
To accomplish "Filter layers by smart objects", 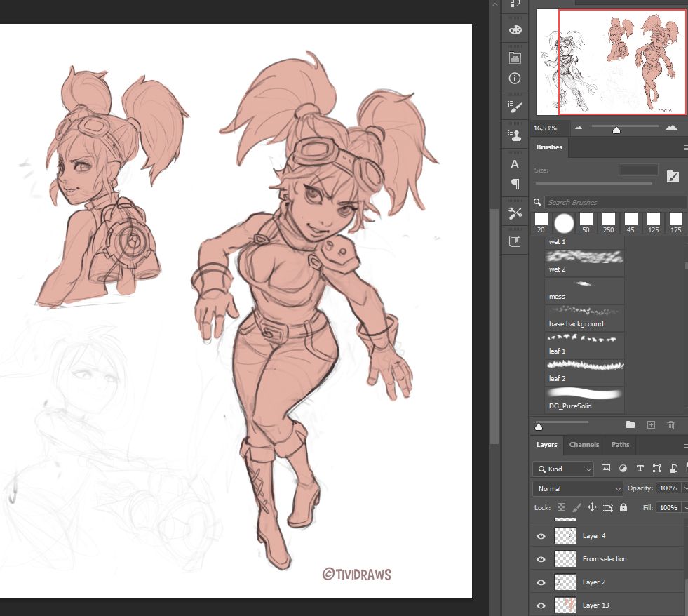I will click(673, 469).
